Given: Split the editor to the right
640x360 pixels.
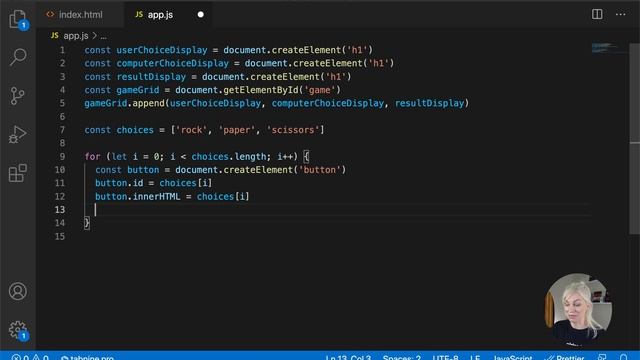Looking at the screenshot, I should (x=597, y=14).
